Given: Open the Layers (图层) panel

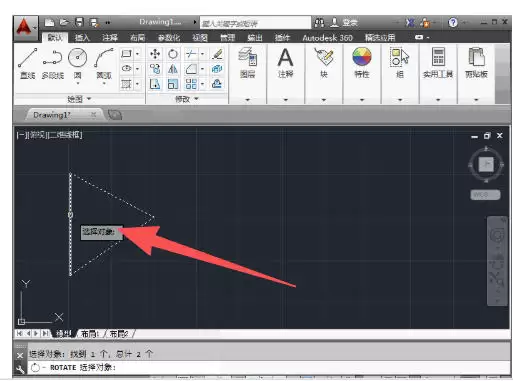Looking at the screenshot, I should pos(247,63).
